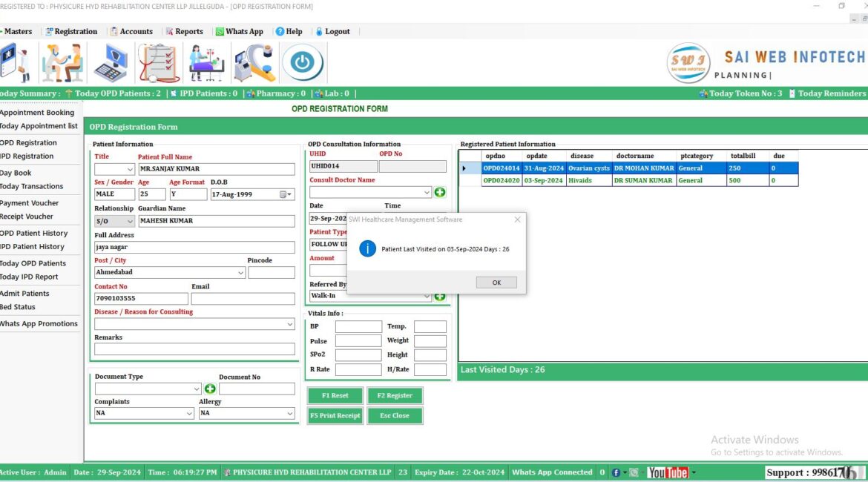Click the scan machine toolbar icon
Image resolution: width=868 pixels, height=482 pixels.
coord(254,63)
